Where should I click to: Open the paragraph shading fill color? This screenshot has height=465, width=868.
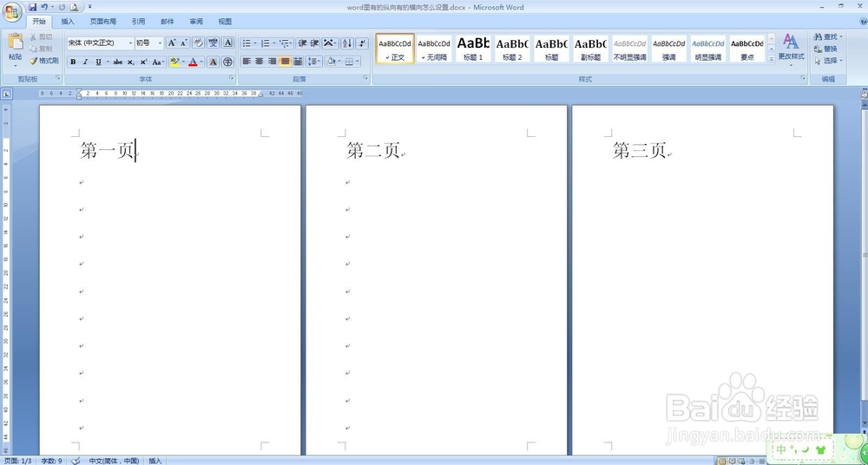(x=332, y=62)
